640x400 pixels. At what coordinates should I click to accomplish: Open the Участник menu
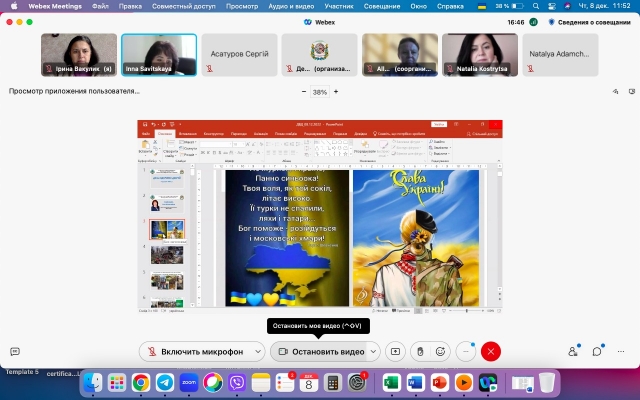(339, 6)
